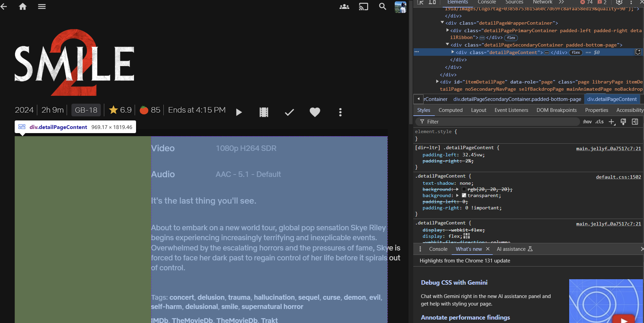Open the transparent background color swatch
This screenshot has height=323, width=644.
click(464, 195)
